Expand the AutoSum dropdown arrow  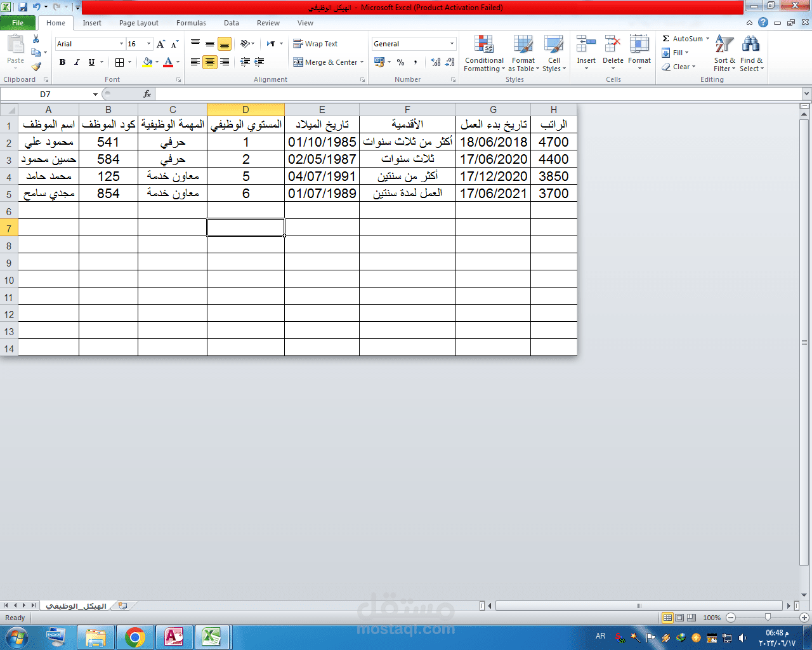point(708,39)
